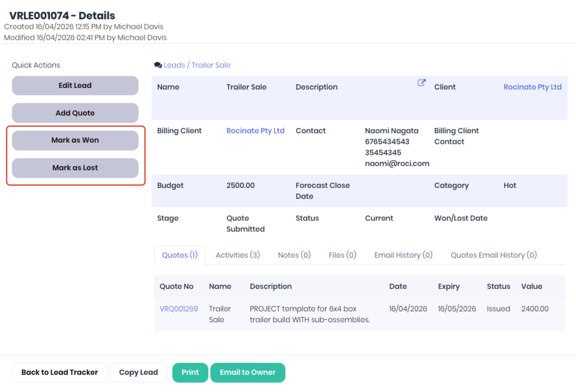The image size is (576, 392).
Task: Click the Name value Trailer Sale
Action: 246,87
